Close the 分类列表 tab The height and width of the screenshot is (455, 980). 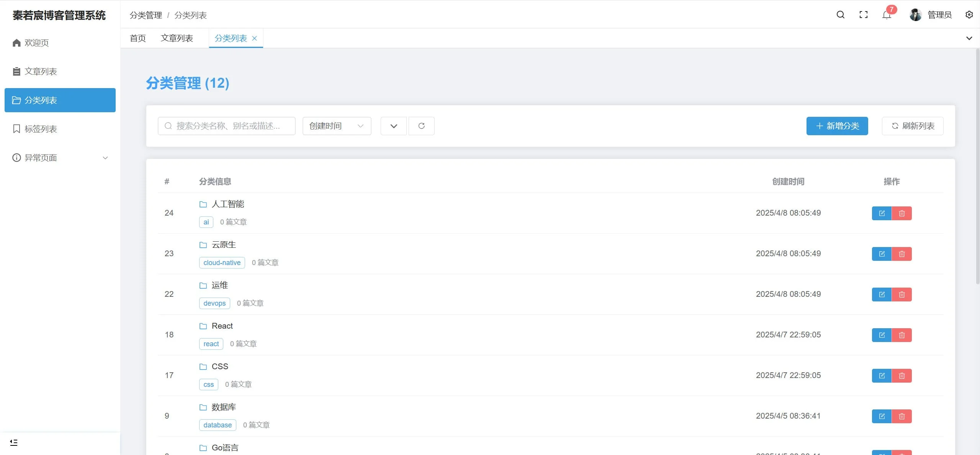(255, 38)
